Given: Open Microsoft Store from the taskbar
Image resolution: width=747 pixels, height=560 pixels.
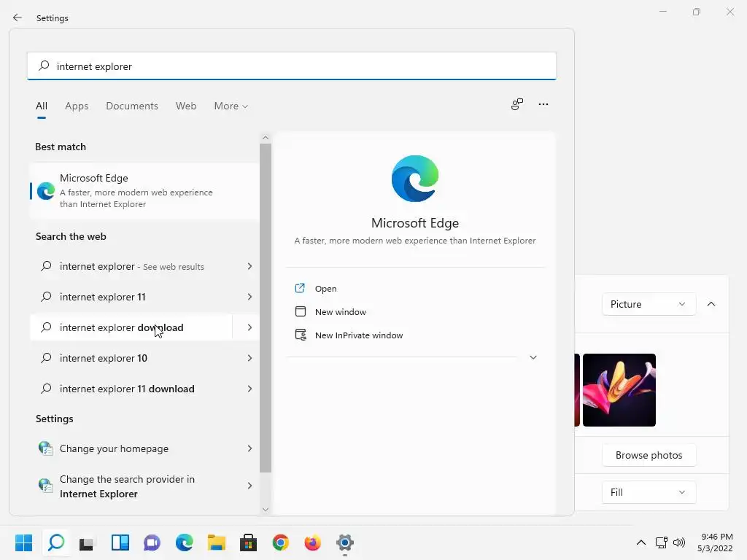Looking at the screenshot, I should click(248, 542).
